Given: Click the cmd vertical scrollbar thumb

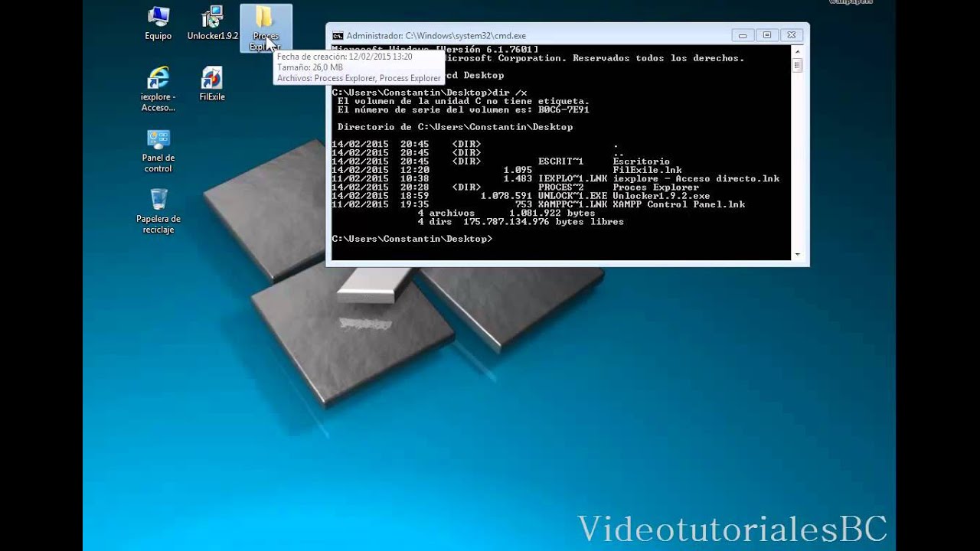Looking at the screenshot, I should (797, 66).
